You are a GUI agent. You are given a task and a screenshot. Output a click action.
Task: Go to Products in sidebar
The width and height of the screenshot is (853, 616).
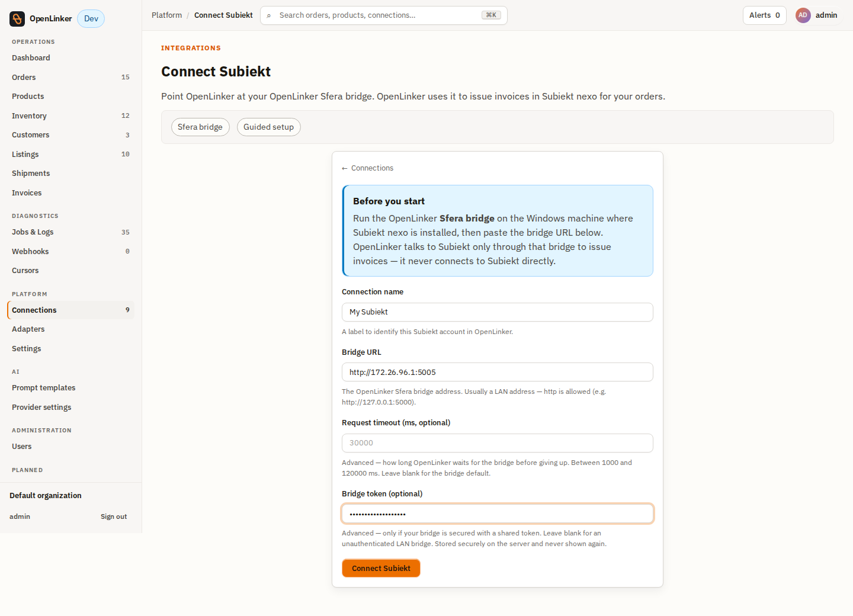click(70, 97)
